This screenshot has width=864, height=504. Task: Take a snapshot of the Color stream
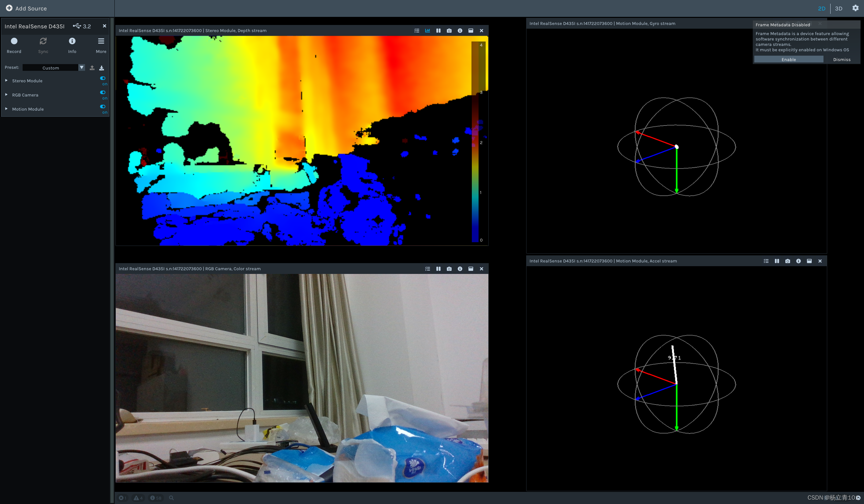[x=449, y=269]
